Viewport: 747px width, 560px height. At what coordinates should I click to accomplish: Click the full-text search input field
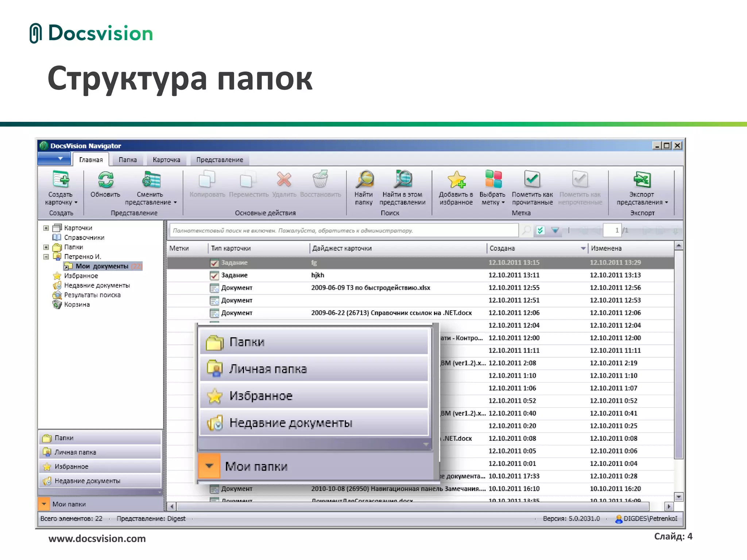pos(344,230)
